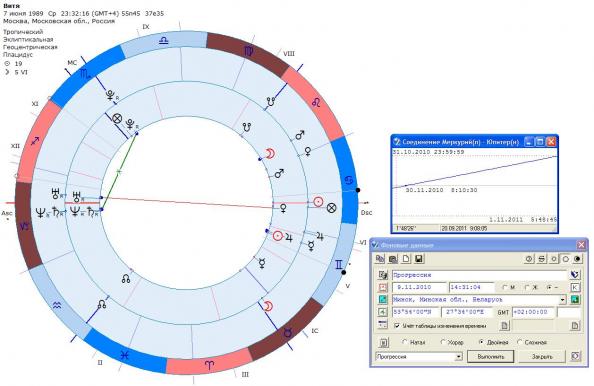Viewport: 594px width, 386px height.
Task: Click the floppy disk save icon
Action: pos(419,259)
